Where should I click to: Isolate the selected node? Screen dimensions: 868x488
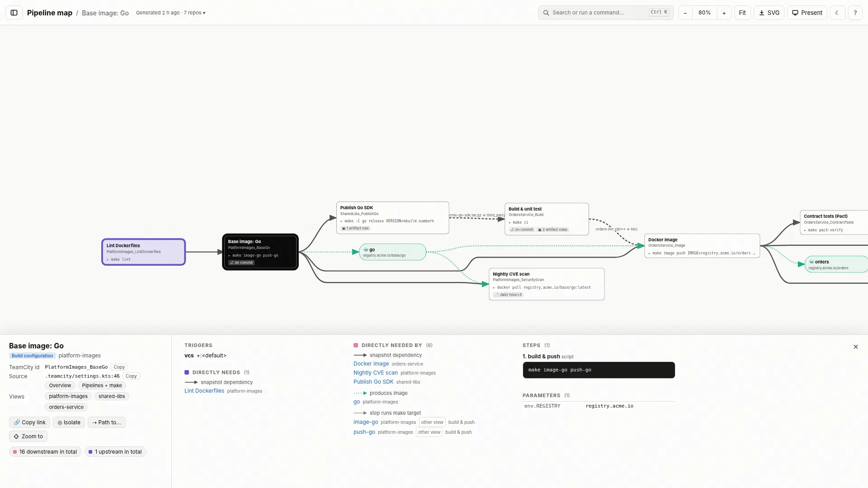tap(69, 422)
